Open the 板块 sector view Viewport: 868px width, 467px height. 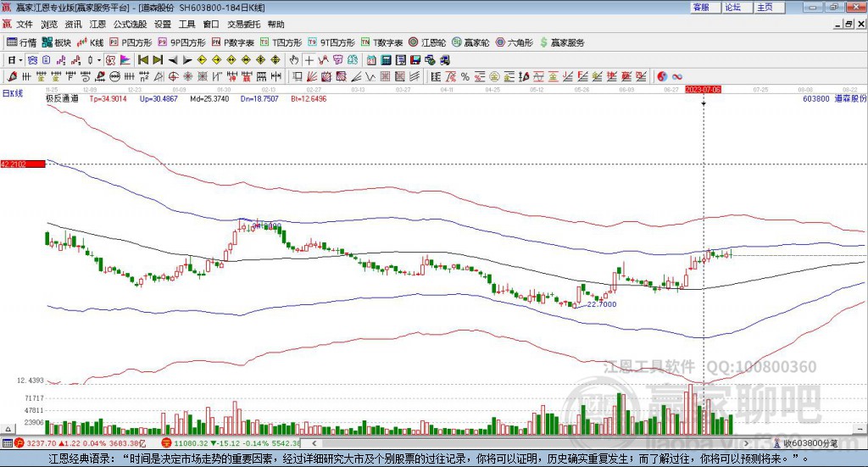point(57,42)
